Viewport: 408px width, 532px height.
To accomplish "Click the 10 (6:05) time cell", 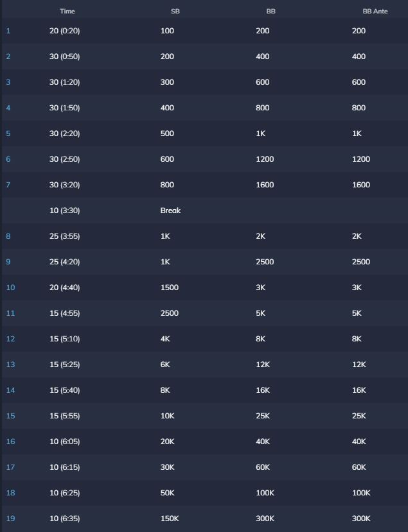I will pos(64,442).
